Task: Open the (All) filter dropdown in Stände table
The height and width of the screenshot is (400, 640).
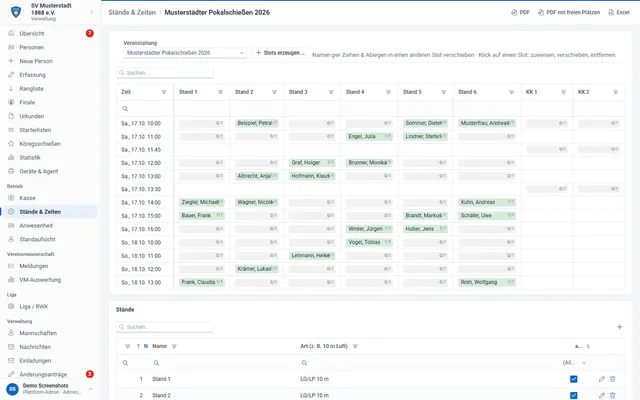Action: [x=574, y=363]
